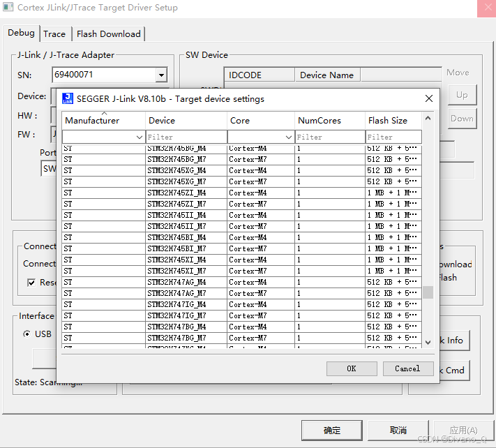Select STM32H747BG_M4 device row
This screenshot has width=496, height=448.
pyautogui.click(x=241, y=327)
